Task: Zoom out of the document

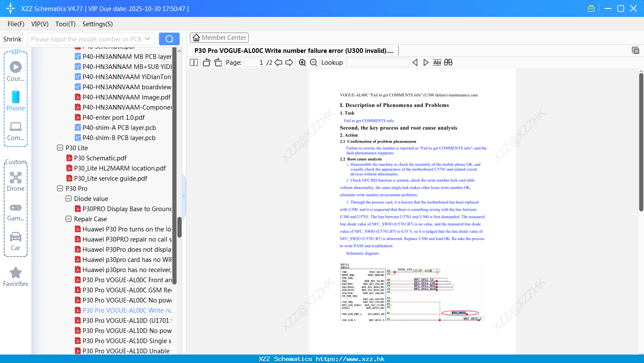Action: 314,63
